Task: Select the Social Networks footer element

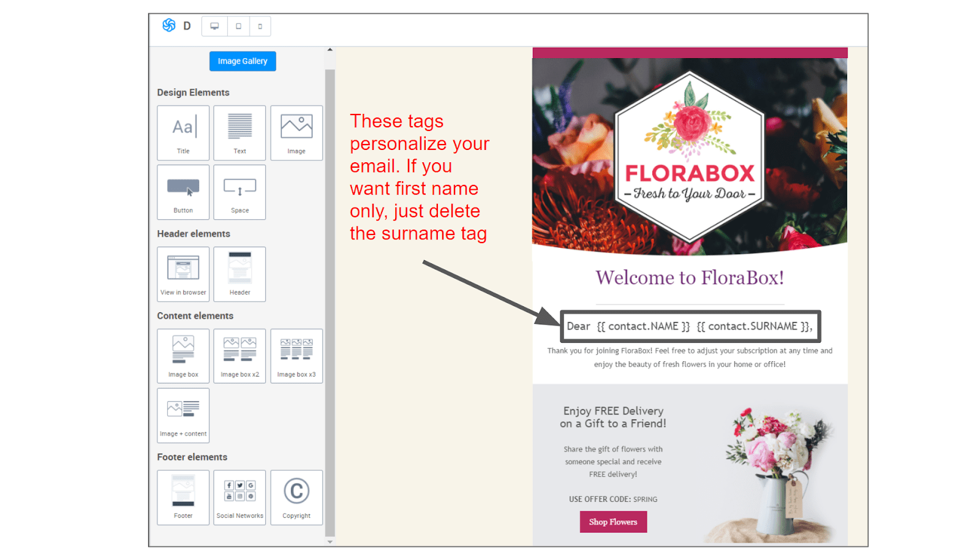Action: pos(239,498)
